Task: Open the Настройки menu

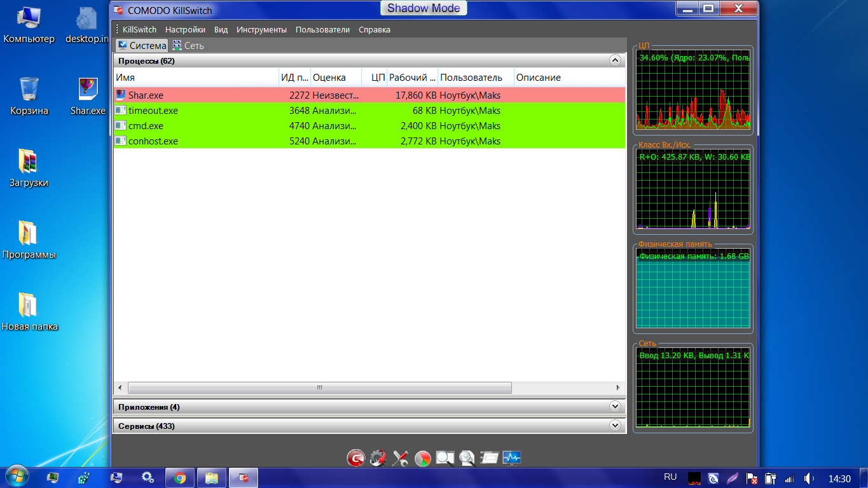Action: [x=185, y=30]
